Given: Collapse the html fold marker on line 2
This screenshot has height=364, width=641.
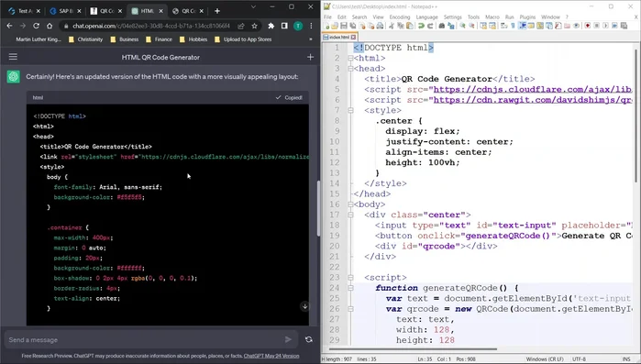Looking at the screenshot, I should tap(350, 59).
